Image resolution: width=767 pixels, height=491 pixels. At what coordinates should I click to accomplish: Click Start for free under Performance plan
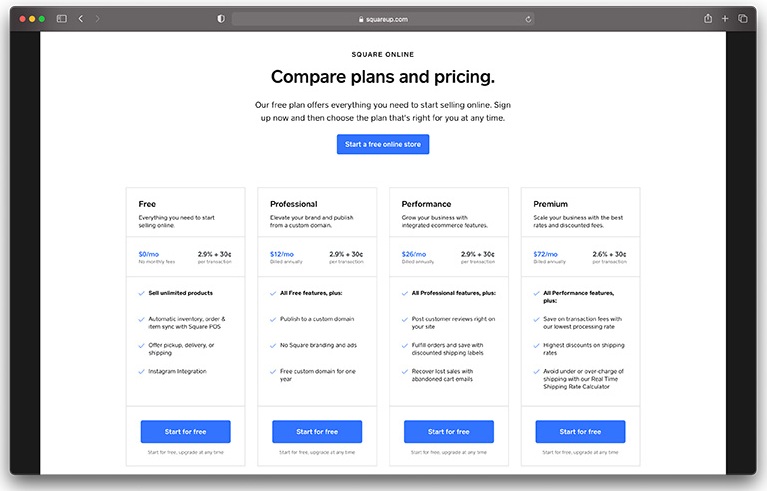(449, 432)
